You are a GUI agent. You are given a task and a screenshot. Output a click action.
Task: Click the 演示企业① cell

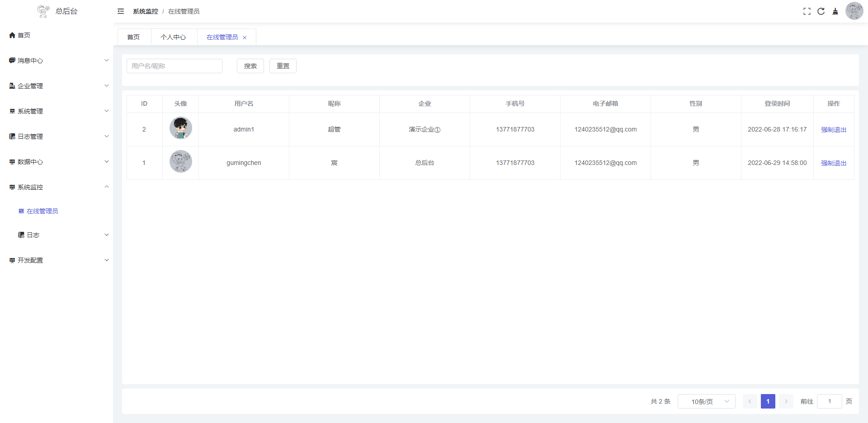click(x=425, y=129)
